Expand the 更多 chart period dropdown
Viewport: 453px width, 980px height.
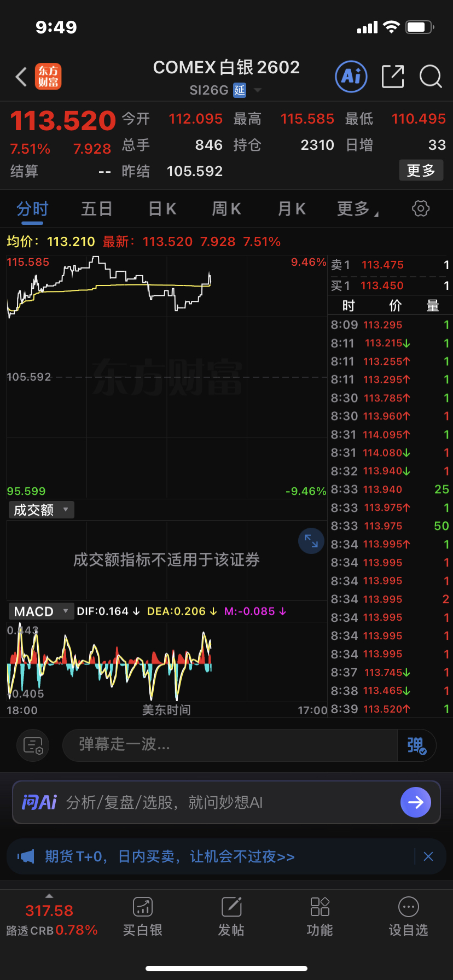pos(358,208)
